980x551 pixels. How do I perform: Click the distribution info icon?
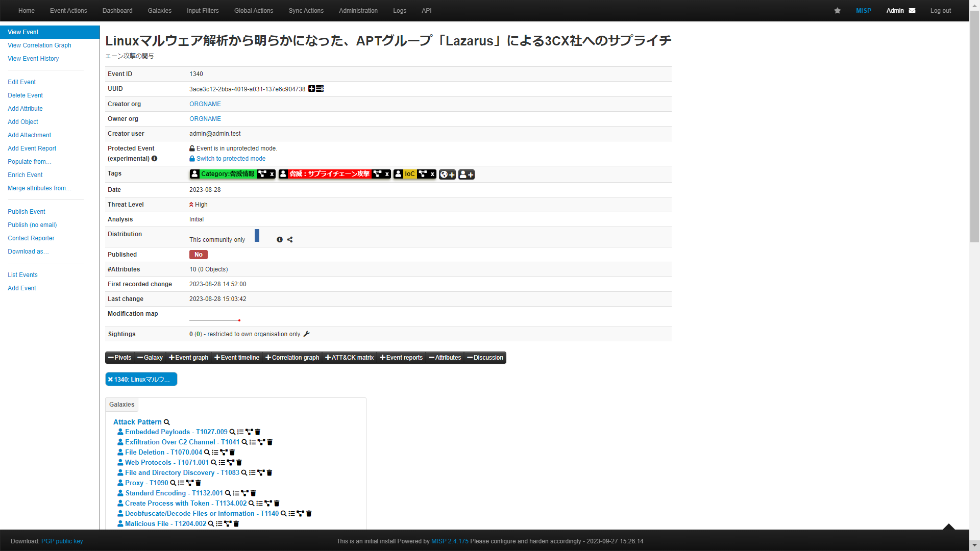[280, 240]
